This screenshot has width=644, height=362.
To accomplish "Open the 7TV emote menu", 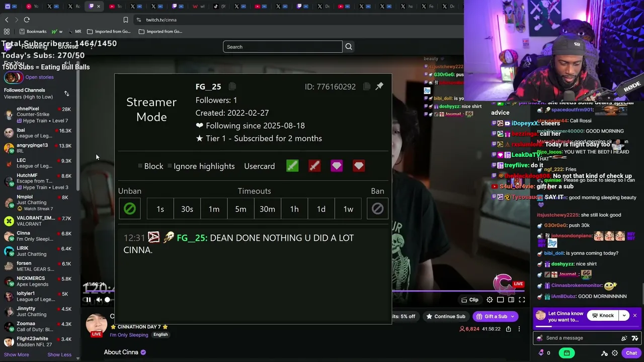I will [635, 338].
